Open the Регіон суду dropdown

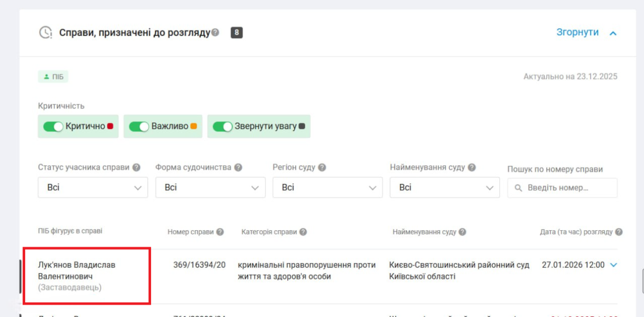328,188
